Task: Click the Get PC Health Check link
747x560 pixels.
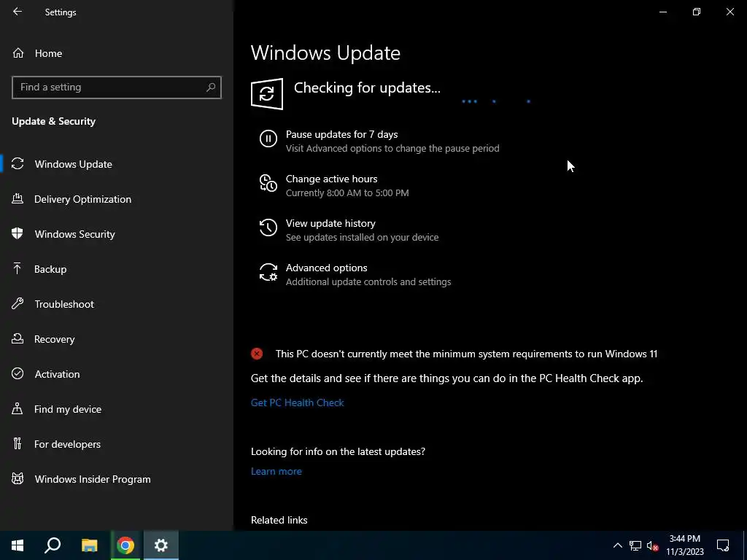Action: [x=298, y=402]
